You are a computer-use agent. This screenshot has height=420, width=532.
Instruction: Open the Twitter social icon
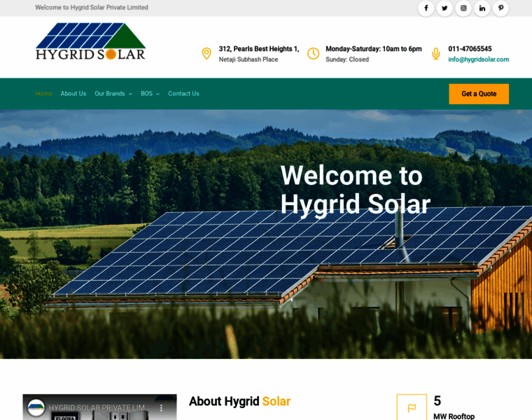click(x=444, y=8)
